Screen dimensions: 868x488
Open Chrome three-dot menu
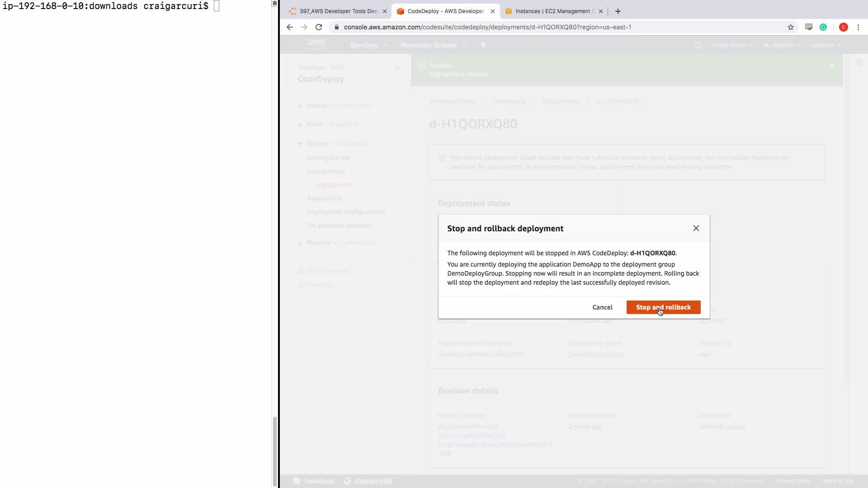pyautogui.click(x=858, y=27)
